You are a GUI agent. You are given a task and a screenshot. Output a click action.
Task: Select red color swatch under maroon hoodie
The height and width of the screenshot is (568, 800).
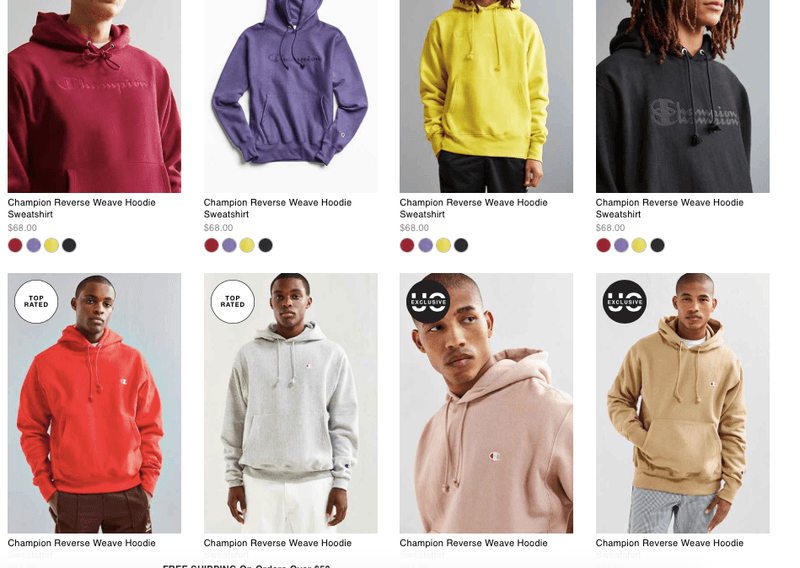(15, 245)
